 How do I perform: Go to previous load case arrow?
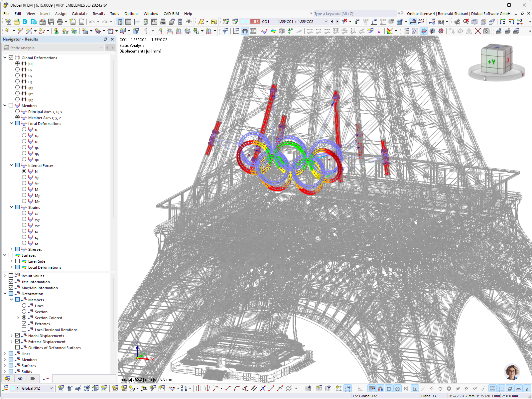click(x=332, y=22)
